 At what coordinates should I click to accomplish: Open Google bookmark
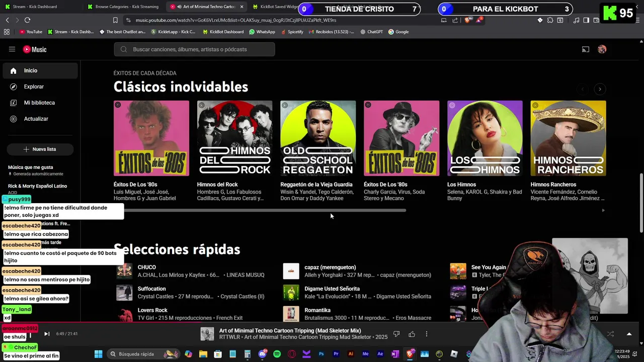click(398, 32)
